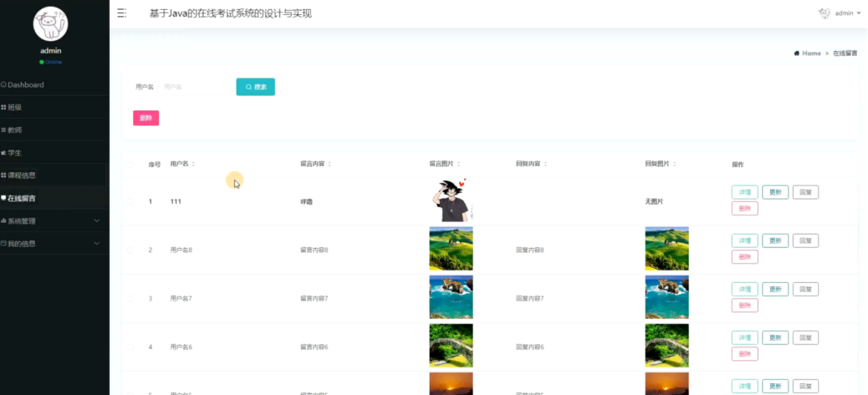Click the Home breadcrumb link

click(x=811, y=53)
